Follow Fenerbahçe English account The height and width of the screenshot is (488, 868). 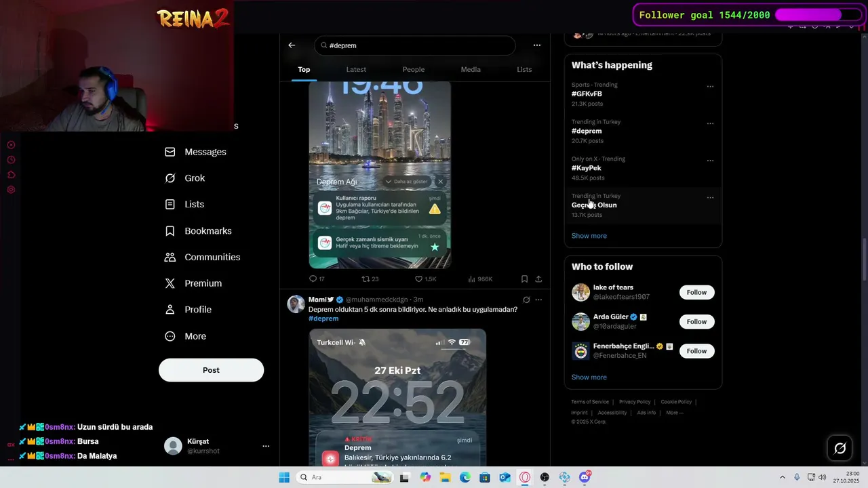(x=696, y=350)
